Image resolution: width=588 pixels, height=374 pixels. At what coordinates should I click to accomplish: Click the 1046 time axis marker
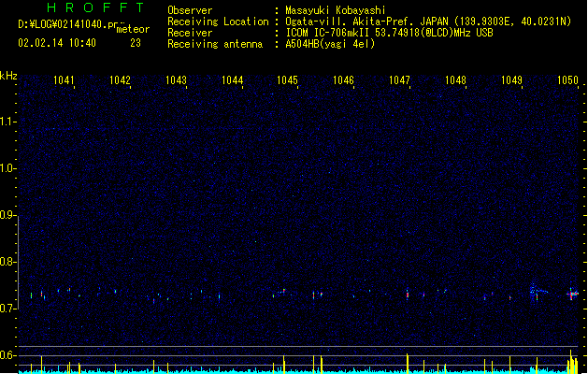tap(343, 80)
